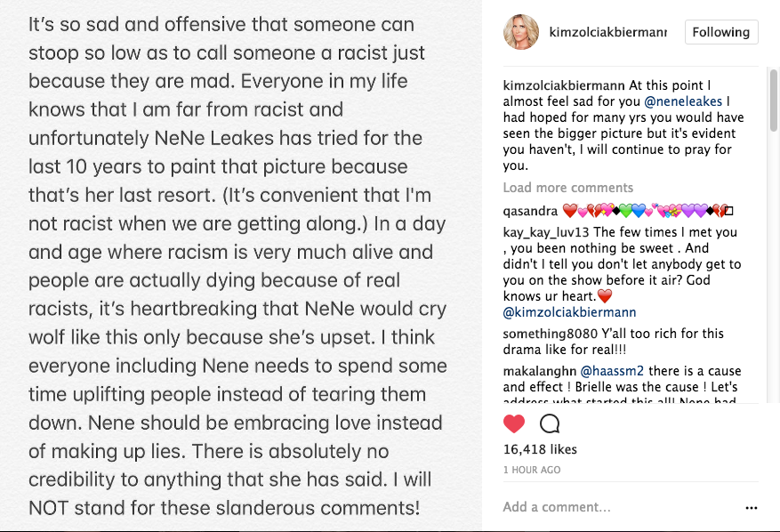Image resolution: width=780 pixels, height=532 pixels.
Task: Click the 1 HOUR AGO timestamp
Action: click(532, 470)
